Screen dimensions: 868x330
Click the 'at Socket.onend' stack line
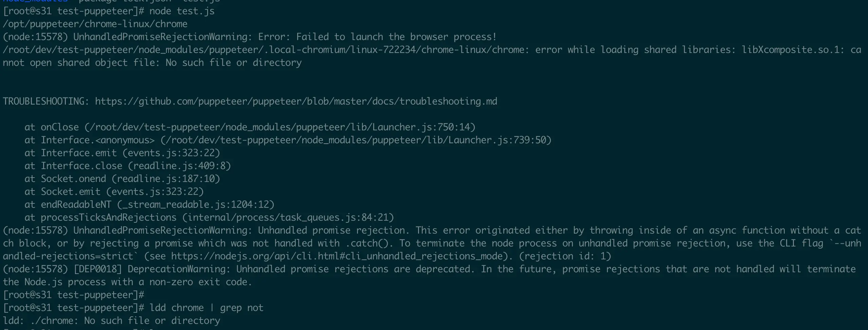click(x=122, y=179)
